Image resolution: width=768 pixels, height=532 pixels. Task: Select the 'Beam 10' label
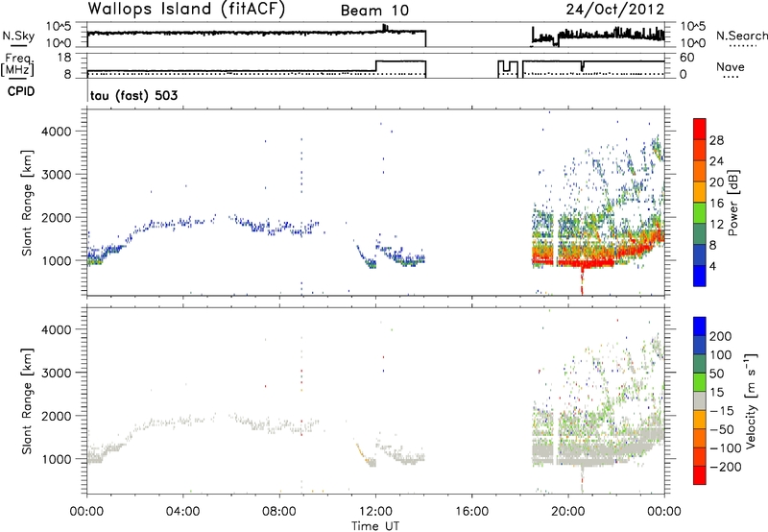(x=374, y=11)
